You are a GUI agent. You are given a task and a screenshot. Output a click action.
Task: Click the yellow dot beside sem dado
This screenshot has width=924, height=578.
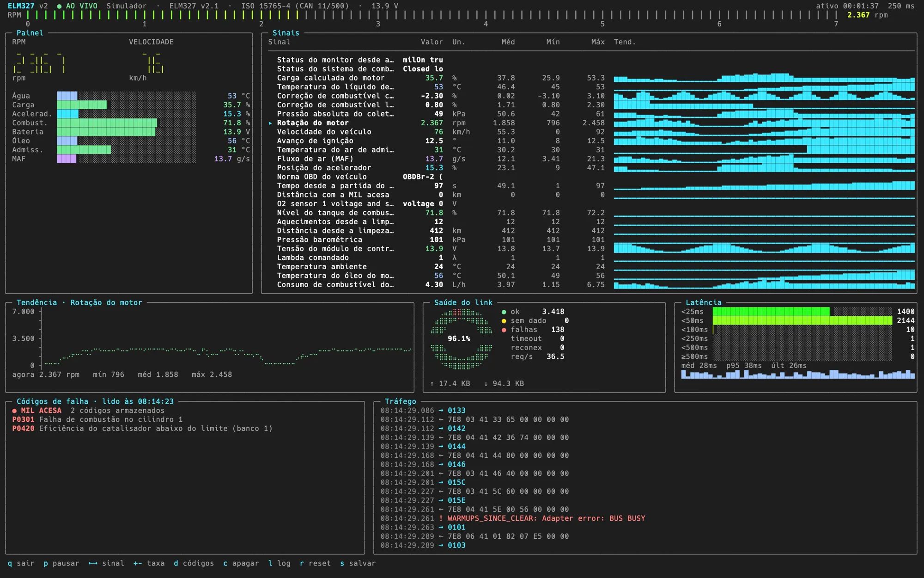tap(504, 321)
